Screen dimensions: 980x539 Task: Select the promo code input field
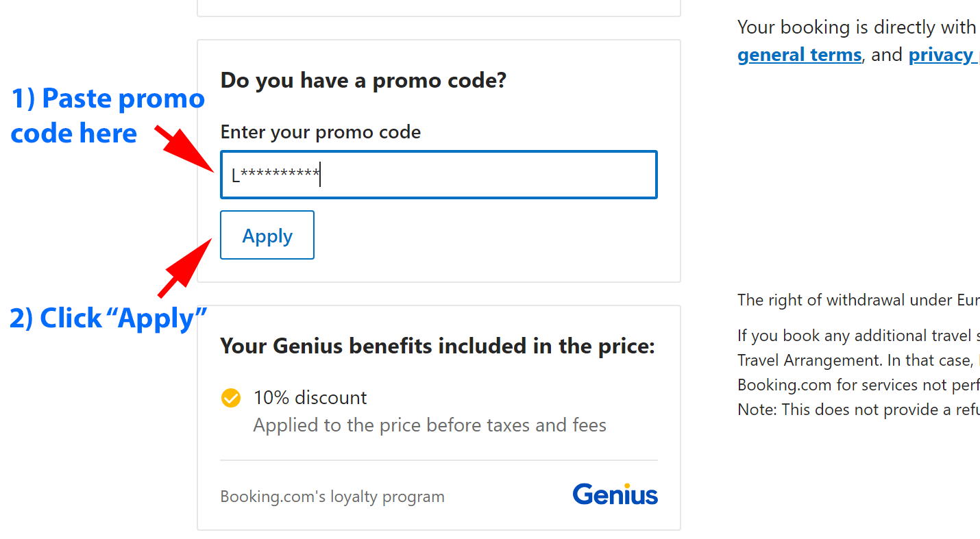tap(439, 174)
